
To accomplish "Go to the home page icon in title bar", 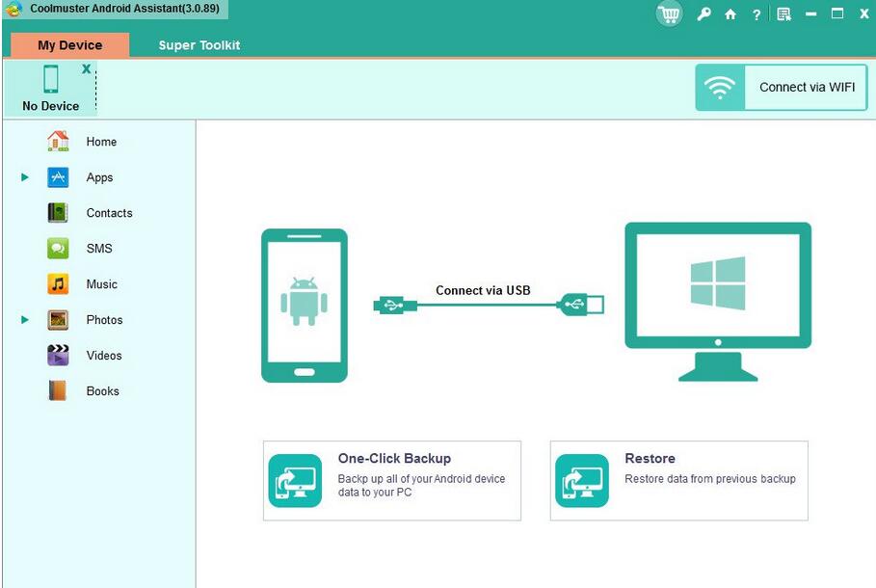I will coord(730,14).
